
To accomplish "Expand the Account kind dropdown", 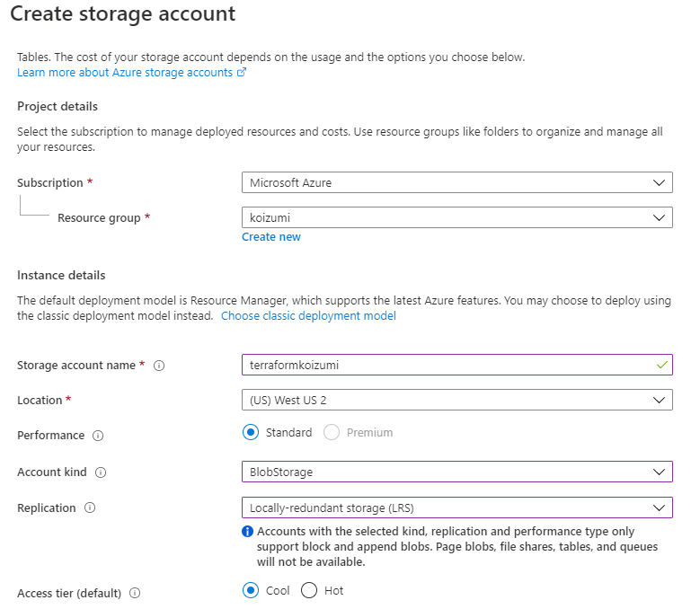I will pyautogui.click(x=456, y=472).
